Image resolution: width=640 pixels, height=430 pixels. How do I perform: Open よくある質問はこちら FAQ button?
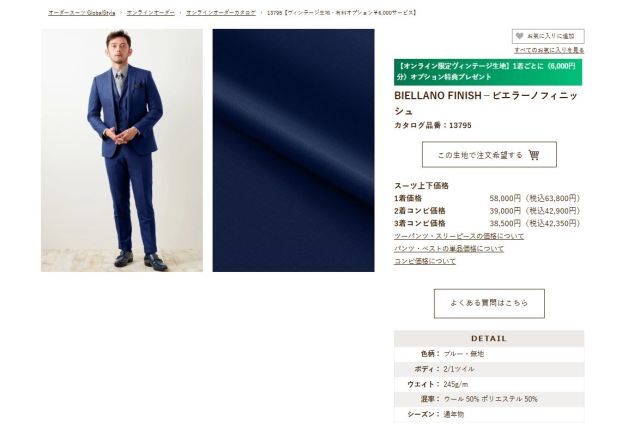pos(489,304)
